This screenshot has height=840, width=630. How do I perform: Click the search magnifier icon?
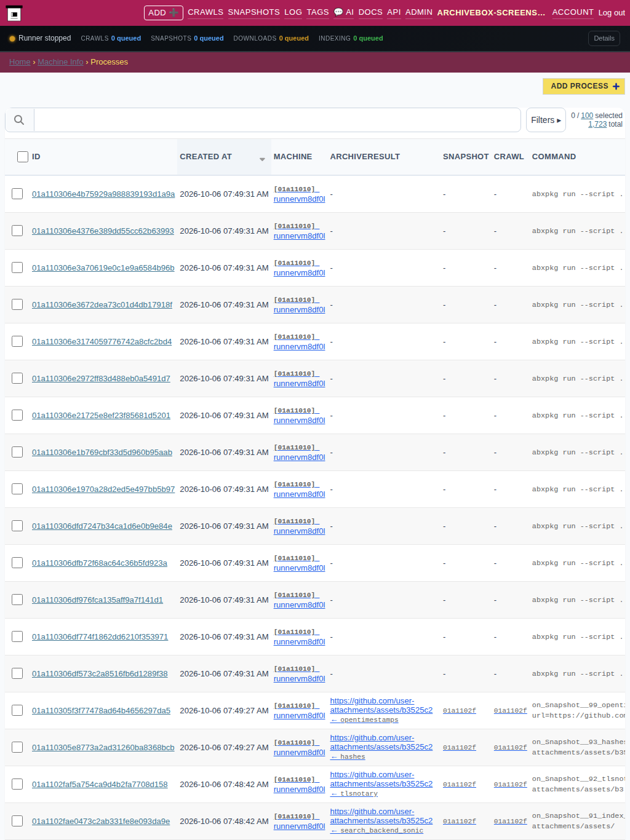click(x=19, y=120)
